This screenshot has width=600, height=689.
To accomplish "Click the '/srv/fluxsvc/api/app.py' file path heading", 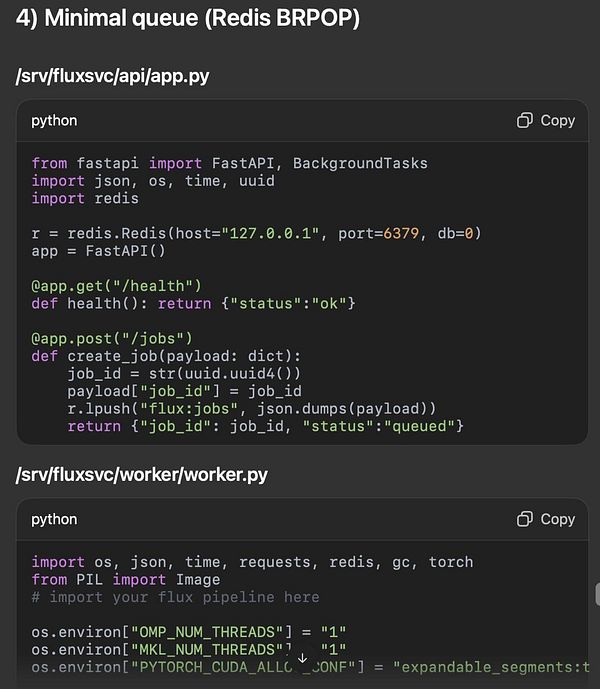I will coord(113,76).
